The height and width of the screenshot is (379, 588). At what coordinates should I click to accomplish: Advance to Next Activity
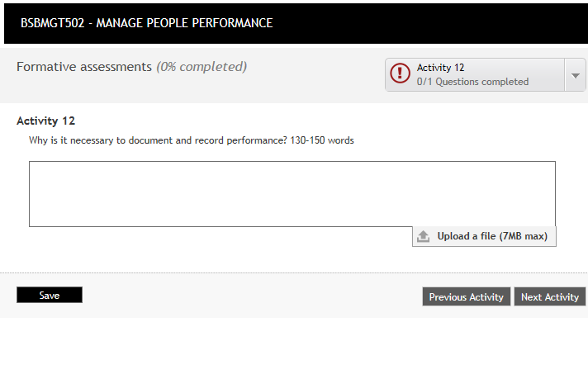[x=549, y=297]
